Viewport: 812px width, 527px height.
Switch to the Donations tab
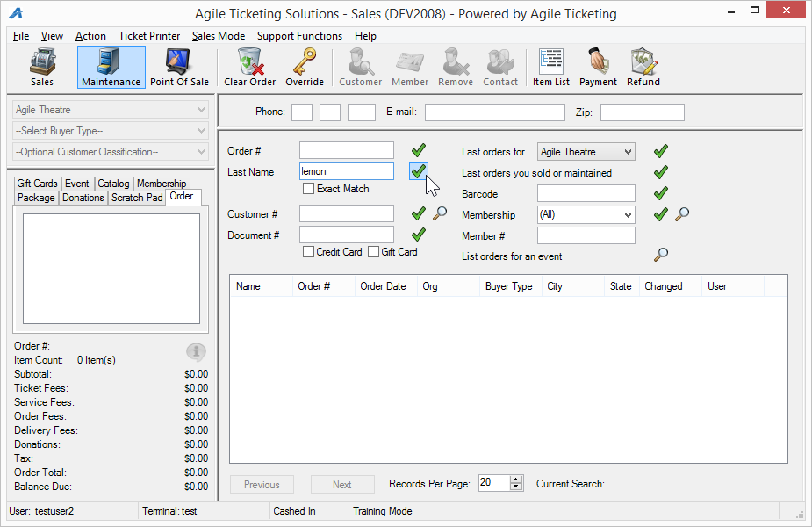pyautogui.click(x=83, y=198)
